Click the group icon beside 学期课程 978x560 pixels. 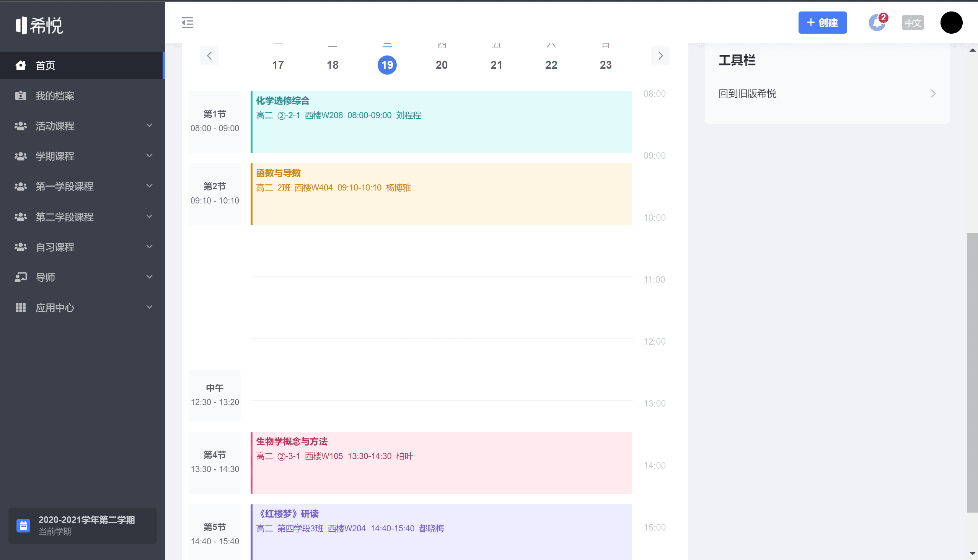21,156
